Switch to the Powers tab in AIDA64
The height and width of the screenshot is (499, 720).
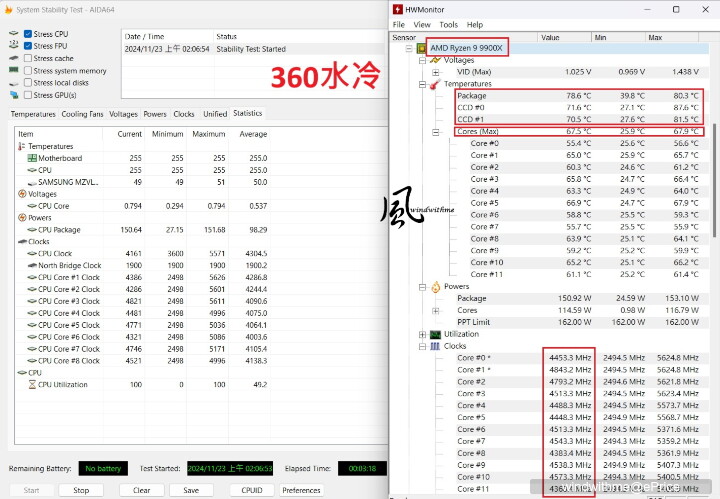pos(155,114)
